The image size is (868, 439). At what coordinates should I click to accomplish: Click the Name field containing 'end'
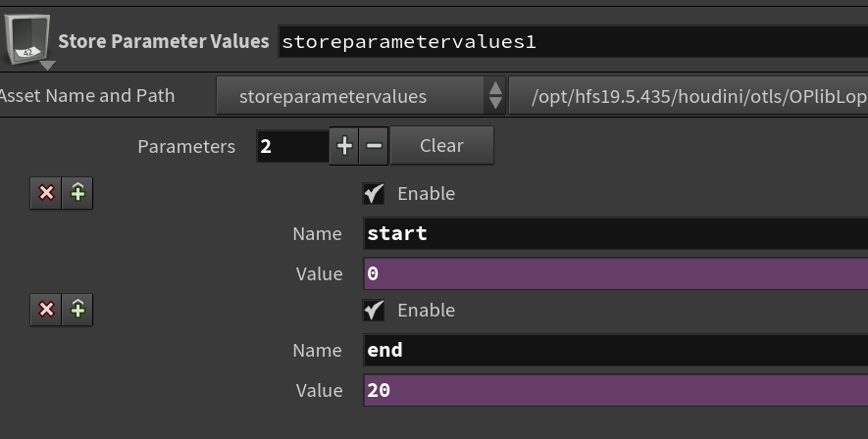coord(616,350)
